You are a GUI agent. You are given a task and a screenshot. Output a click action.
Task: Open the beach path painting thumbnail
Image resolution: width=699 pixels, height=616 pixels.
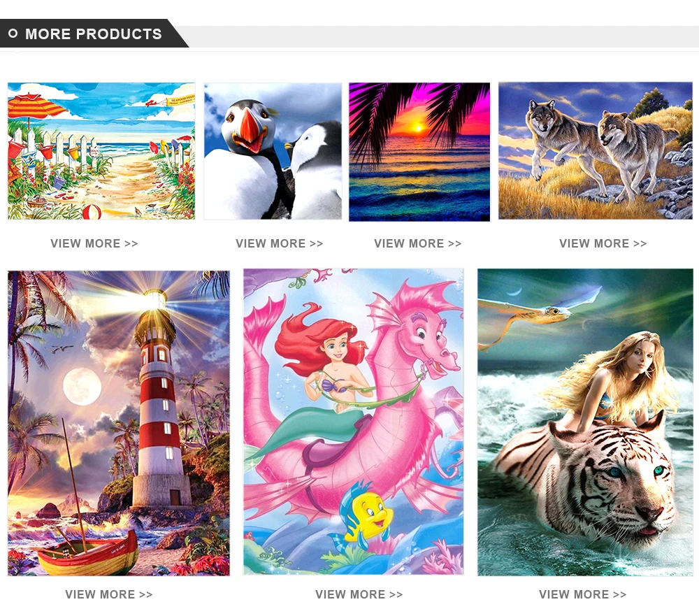101,151
